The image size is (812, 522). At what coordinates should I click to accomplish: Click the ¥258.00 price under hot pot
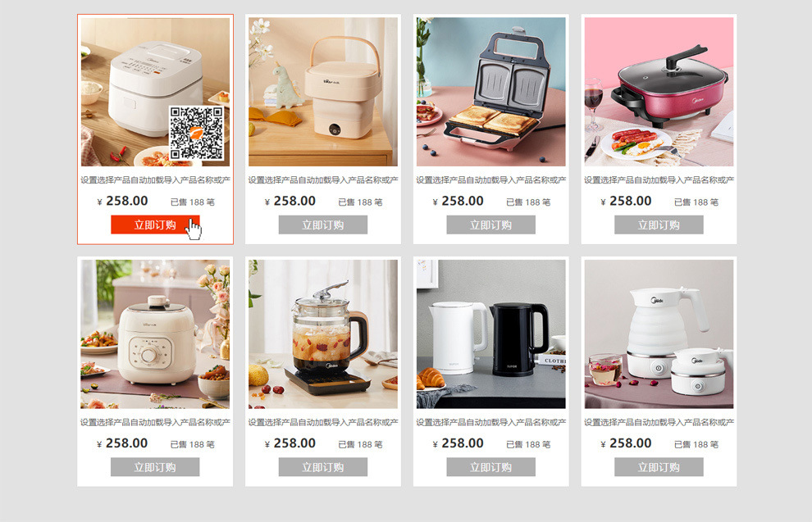[626, 201]
